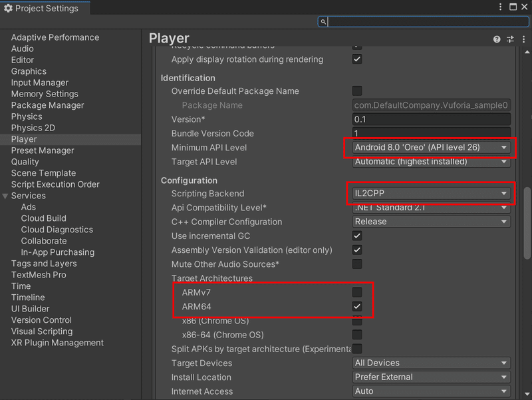Click the Version text field
The image size is (532, 400).
click(431, 119)
